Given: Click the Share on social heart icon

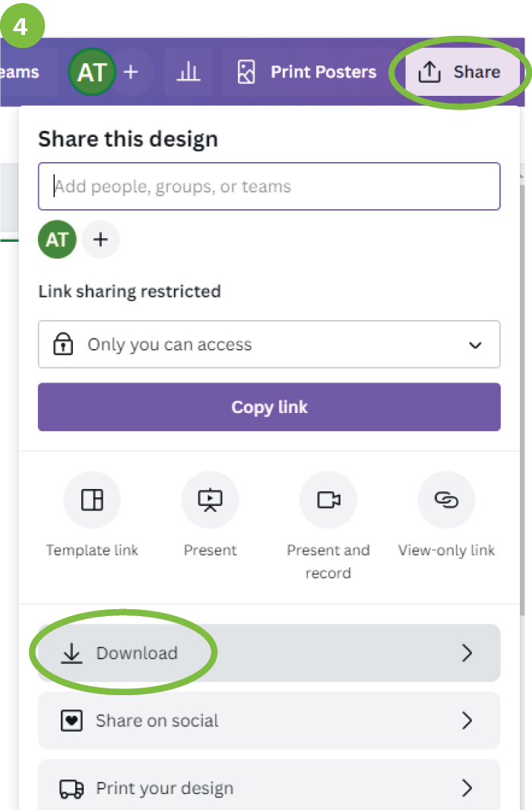Looking at the screenshot, I should click(71, 721).
